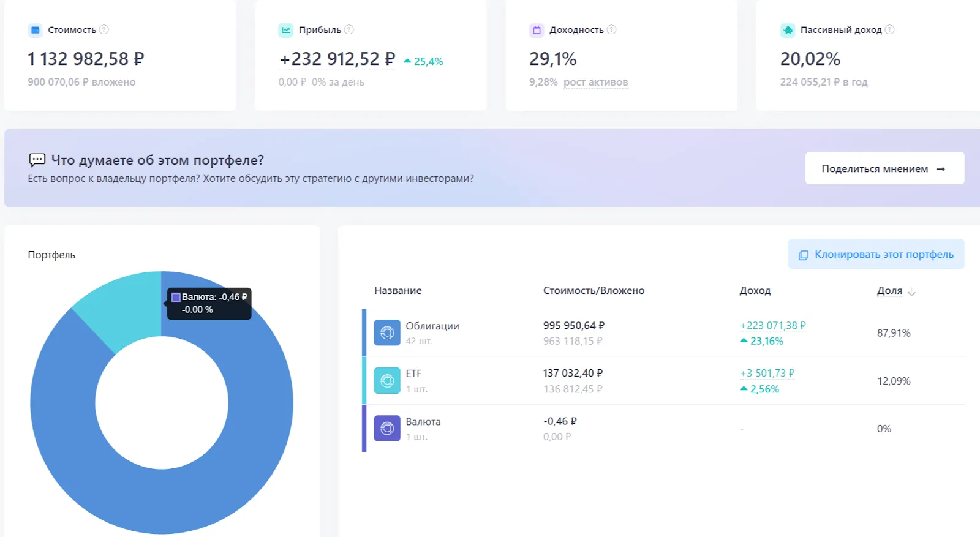The height and width of the screenshot is (537, 980).
Task: Click the Облигации asset category icon
Action: tap(387, 332)
